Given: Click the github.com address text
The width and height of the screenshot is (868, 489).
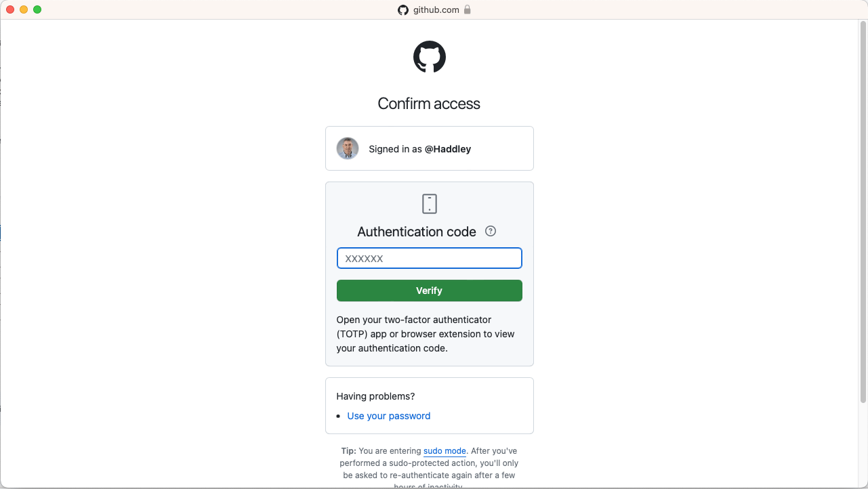Looking at the screenshot, I should tap(436, 9).
